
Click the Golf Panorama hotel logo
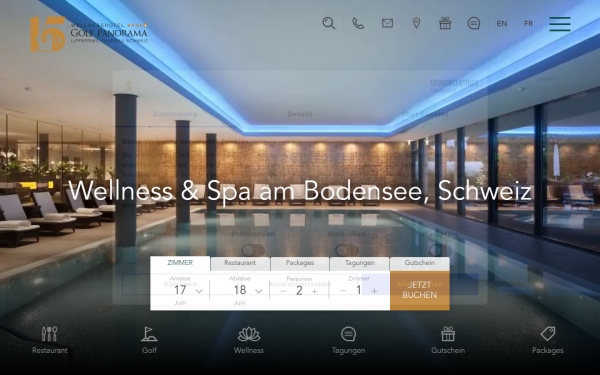click(x=89, y=34)
